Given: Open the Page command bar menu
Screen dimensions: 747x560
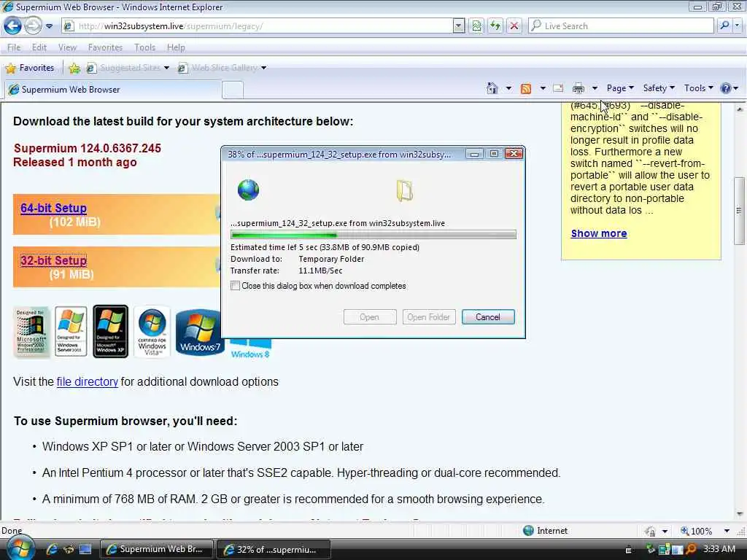Looking at the screenshot, I should tap(620, 88).
